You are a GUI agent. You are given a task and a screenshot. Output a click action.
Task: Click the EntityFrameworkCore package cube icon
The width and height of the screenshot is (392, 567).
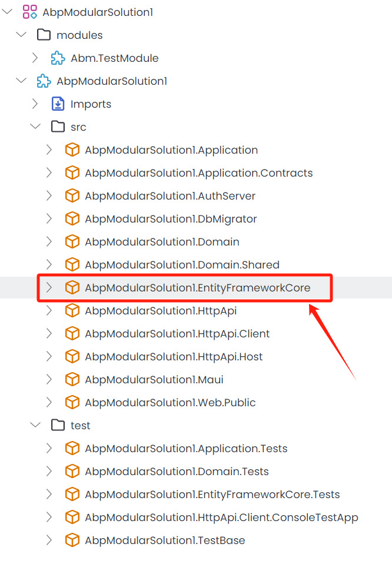(72, 287)
